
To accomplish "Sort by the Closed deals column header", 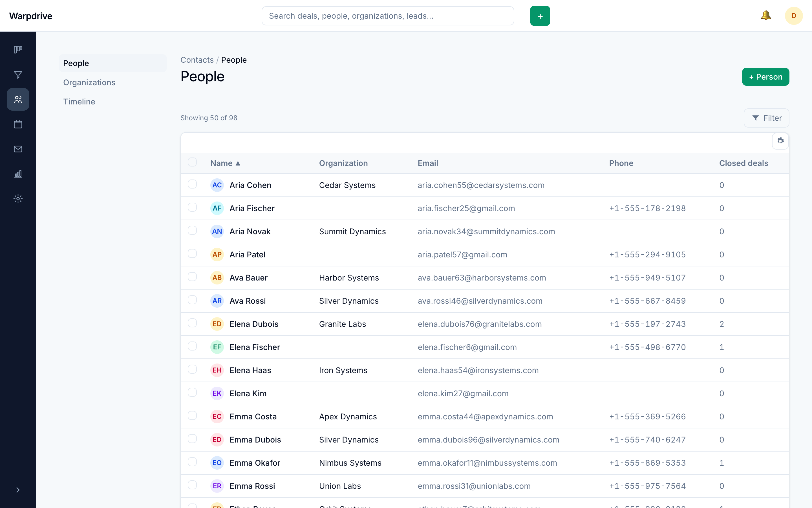I will [743, 163].
